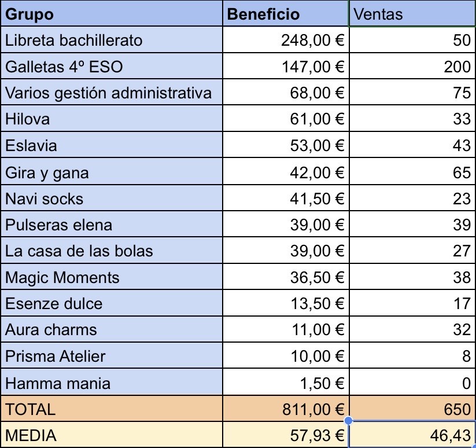This screenshot has height=448, width=476.
Task: Select the Magic Moments cell
Action: tap(112, 278)
